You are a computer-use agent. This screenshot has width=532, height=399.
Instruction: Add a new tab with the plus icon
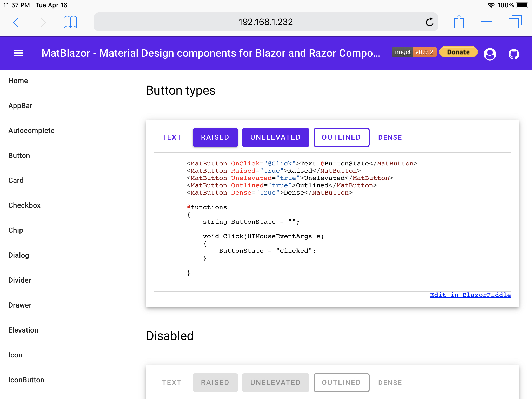(x=487, y=22)
